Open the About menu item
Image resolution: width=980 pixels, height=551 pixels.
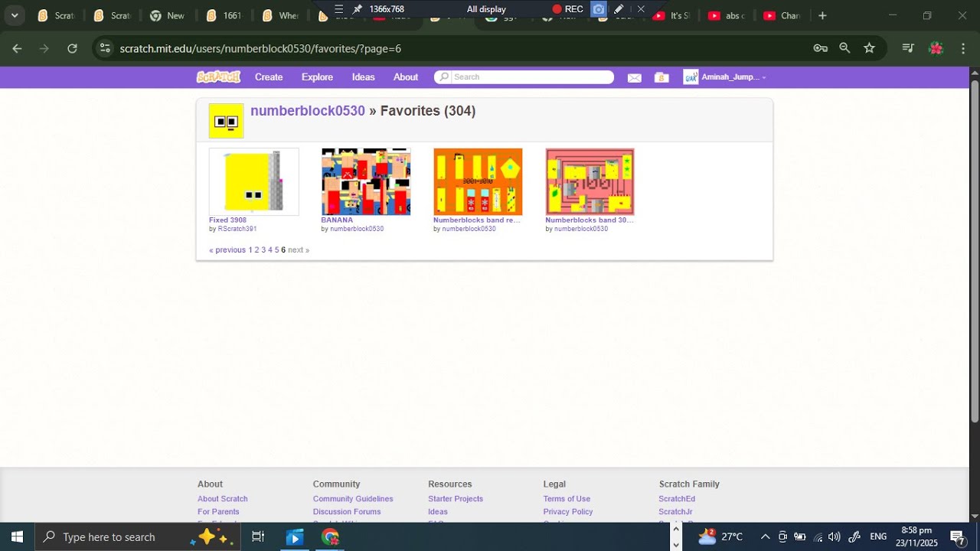[x=406, y=77]
